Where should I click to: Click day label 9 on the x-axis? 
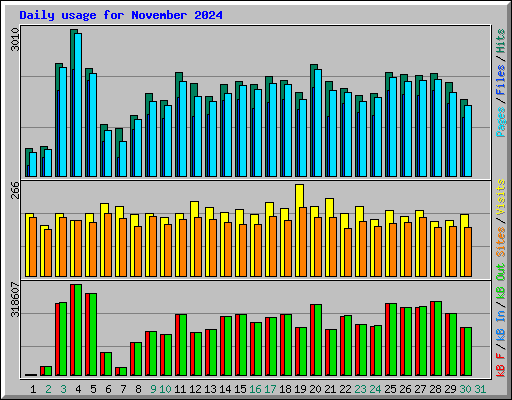[x=153, y=389]
